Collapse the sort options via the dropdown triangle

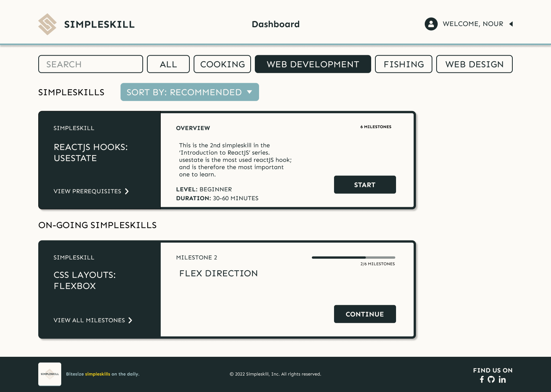[249, 92]
